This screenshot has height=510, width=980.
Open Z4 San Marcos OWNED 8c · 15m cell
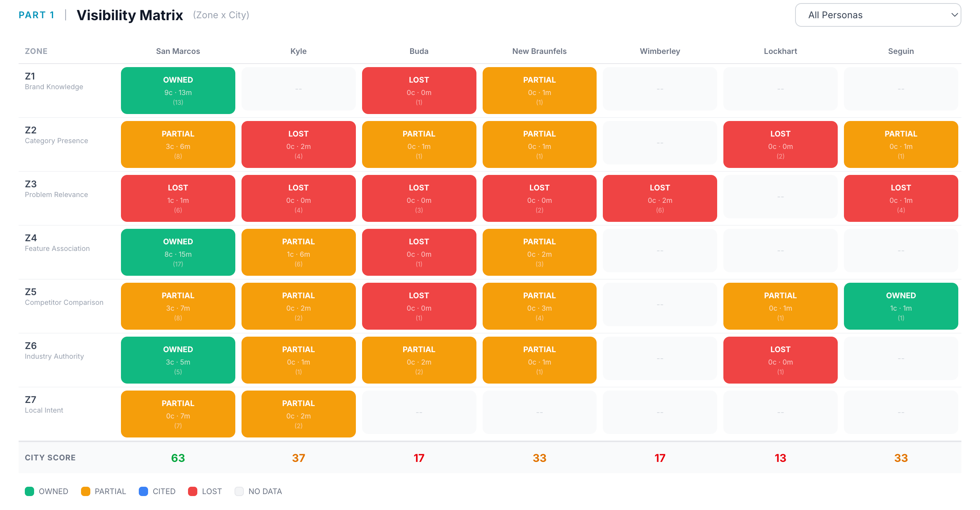coord(178,252)
